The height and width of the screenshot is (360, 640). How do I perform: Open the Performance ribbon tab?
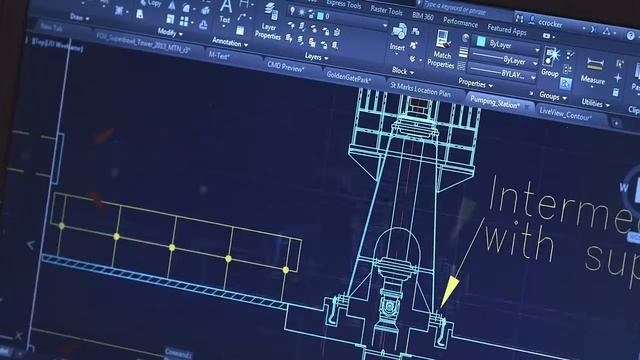460,22
